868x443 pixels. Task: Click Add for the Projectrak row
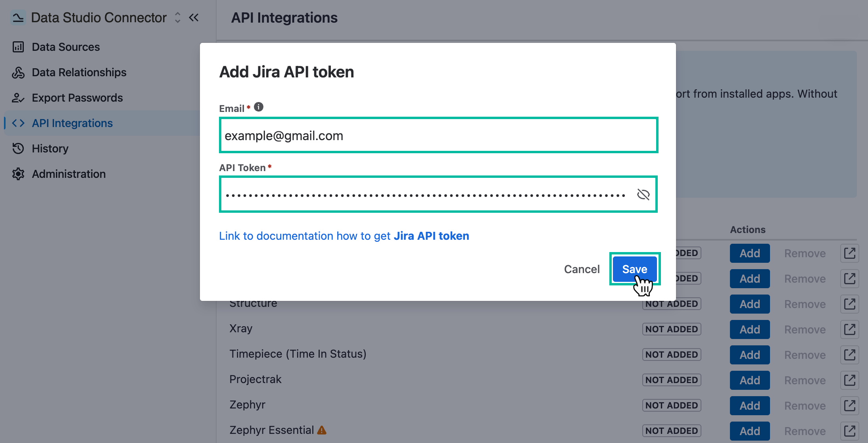tap(750, 380)
